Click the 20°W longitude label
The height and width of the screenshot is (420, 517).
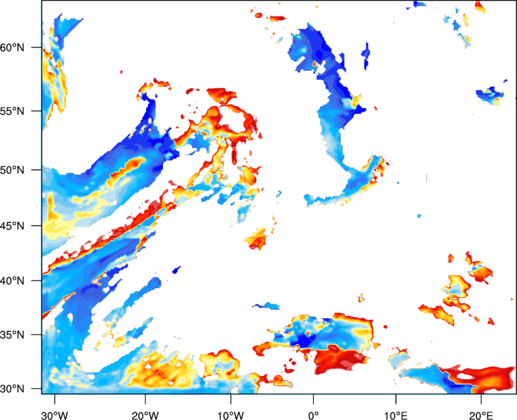(x=145, y=415)
